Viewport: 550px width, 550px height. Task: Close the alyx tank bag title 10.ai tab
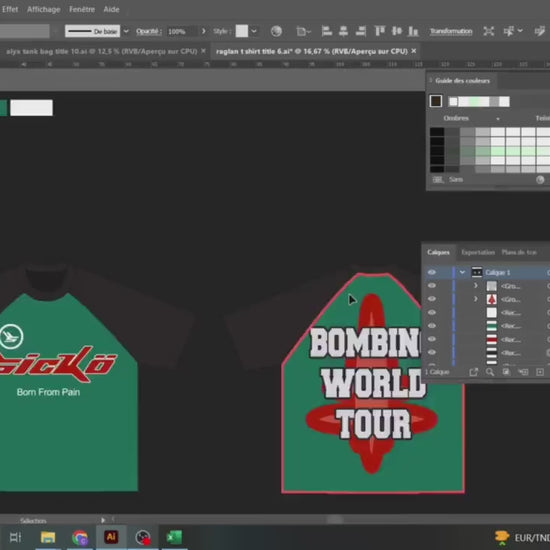[x=203, y=51]
